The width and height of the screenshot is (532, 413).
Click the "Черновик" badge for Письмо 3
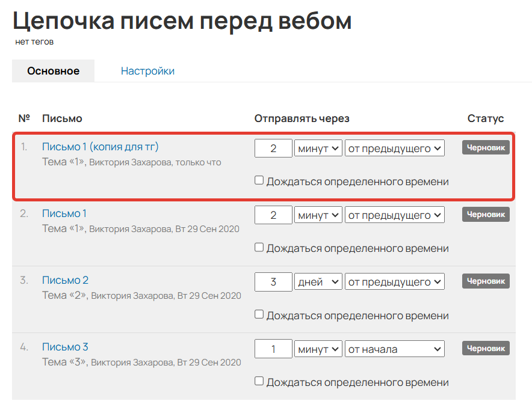click(485, 347)
